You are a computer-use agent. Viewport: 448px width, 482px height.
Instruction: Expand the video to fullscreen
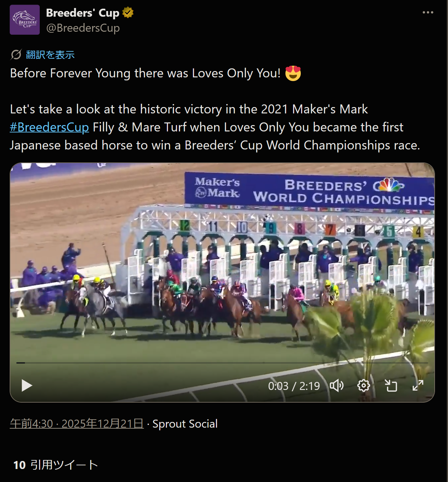pos(418,386)
